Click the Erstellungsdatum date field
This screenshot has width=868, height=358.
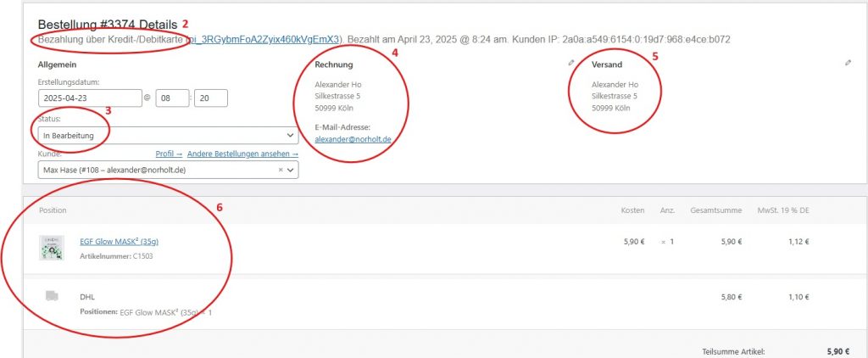pos(89,98)
